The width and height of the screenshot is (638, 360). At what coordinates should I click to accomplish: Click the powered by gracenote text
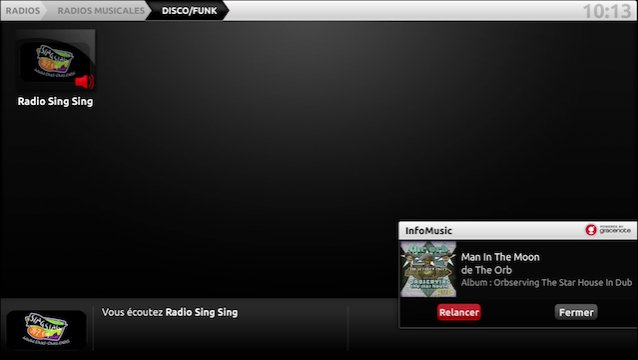coord(615,230)
